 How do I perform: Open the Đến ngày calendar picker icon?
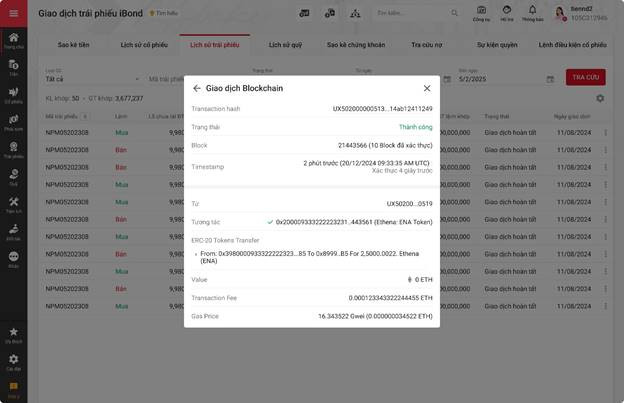(x=550, y=79)
